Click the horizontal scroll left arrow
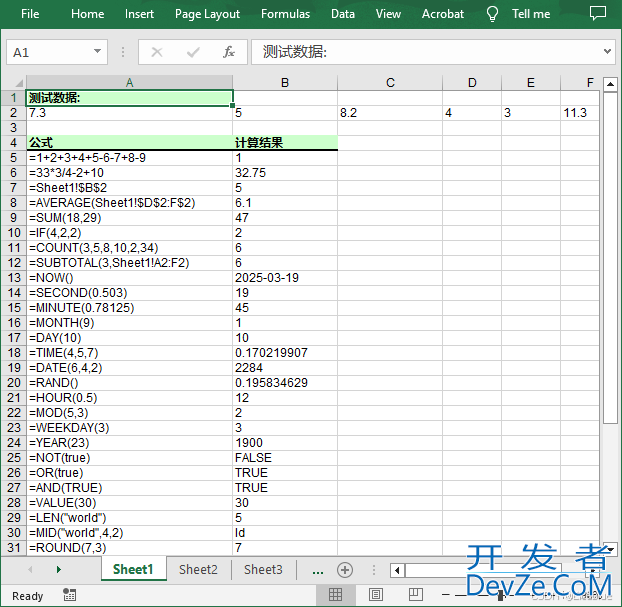Viewport: 622px width, 607px height. tap(397, 571)
